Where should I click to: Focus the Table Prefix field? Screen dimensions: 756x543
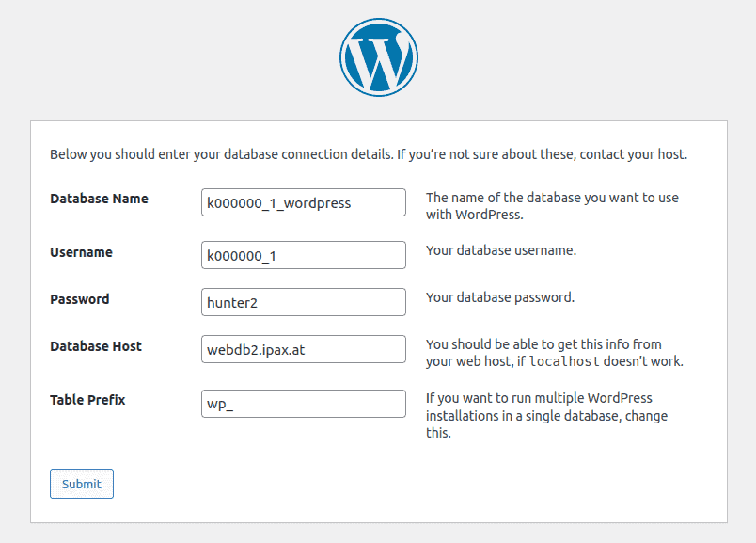tap(303, 404)
